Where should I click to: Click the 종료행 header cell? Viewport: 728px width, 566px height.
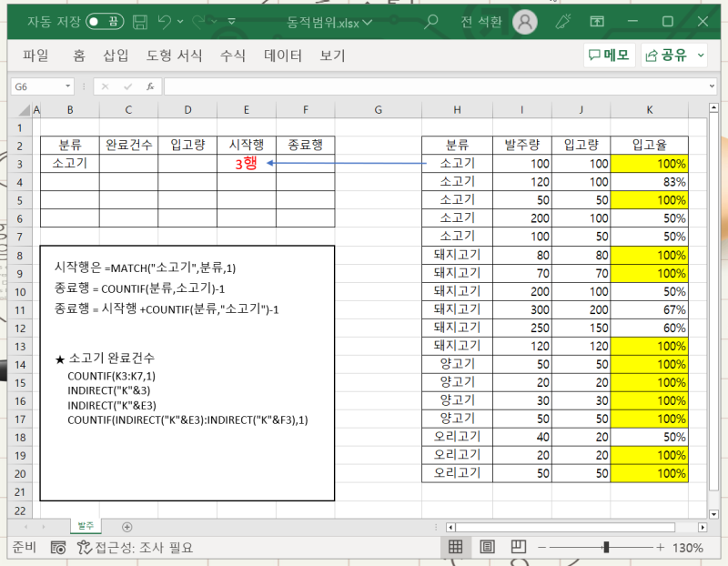pos(305,145)
